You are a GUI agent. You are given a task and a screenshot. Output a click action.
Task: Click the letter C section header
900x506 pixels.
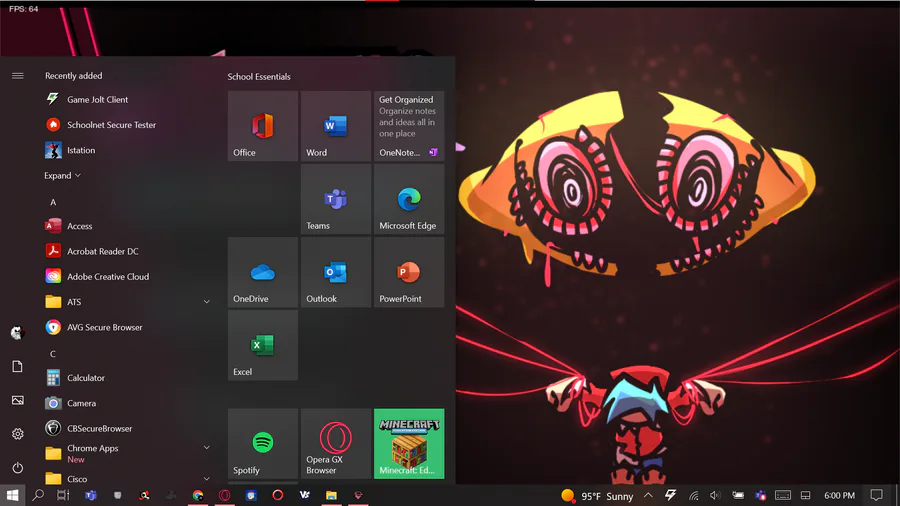(53, 354)
